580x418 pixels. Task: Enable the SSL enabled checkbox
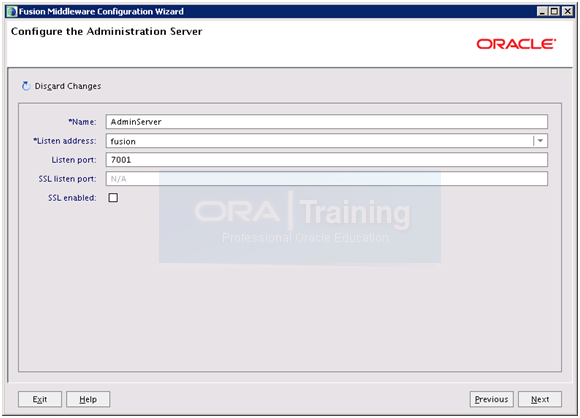click(x=113, y=198)
